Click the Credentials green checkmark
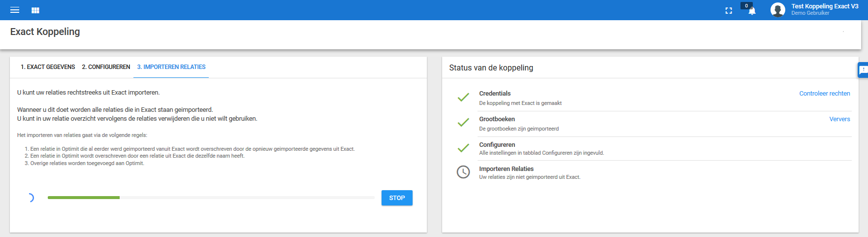The image size is (868, 237). pos(463,98)
